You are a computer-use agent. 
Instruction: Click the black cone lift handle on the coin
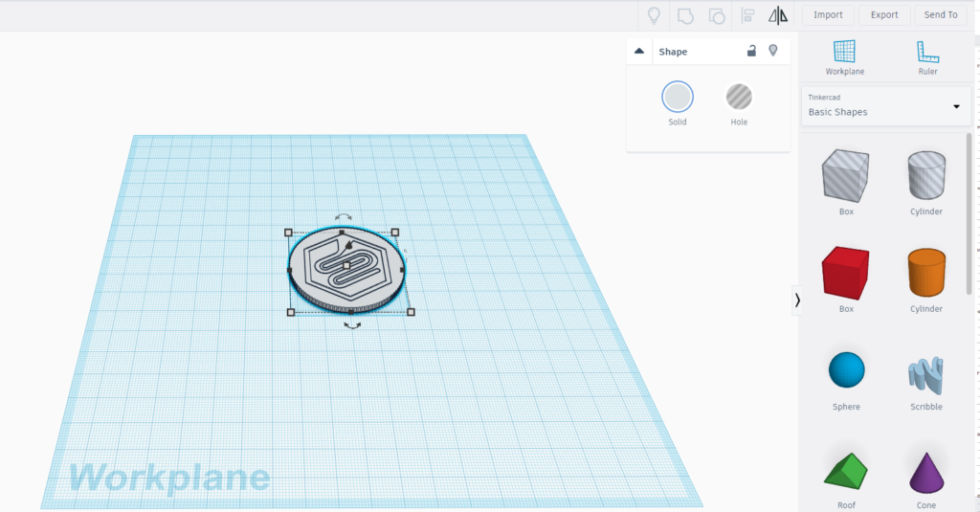tap(348, 246)
